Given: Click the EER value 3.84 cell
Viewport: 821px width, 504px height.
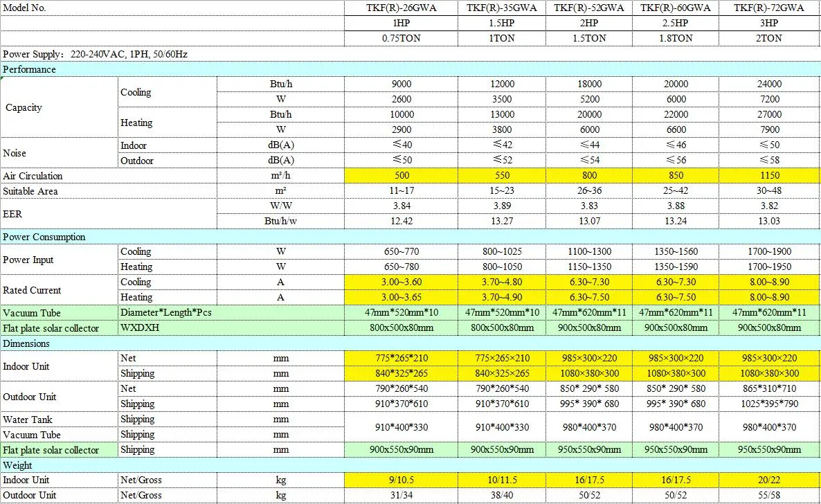Looking at the screenshot, I should (402, 206).
